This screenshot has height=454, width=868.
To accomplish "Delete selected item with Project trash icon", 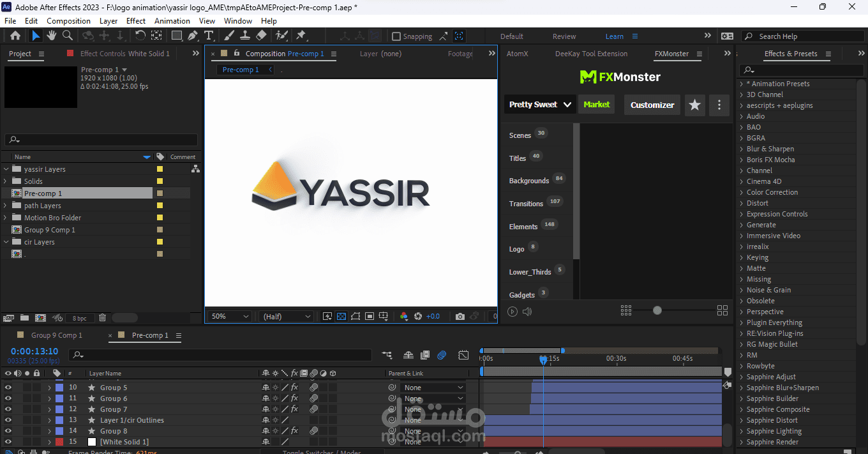I will pyautogui.click(x=102, y=317).
